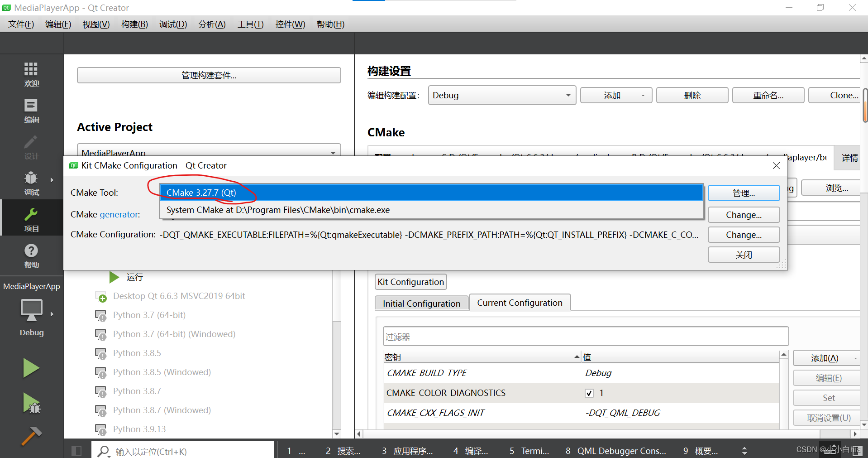Start debugging using the debug-run icon
The height and width of the screenshot is (458, 868).
(x=31, y=403)
